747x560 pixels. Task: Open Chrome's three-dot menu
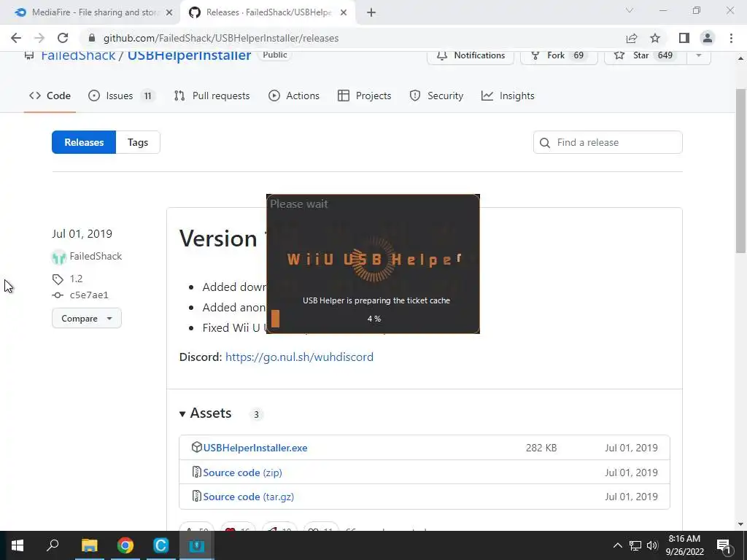point(731,38)
